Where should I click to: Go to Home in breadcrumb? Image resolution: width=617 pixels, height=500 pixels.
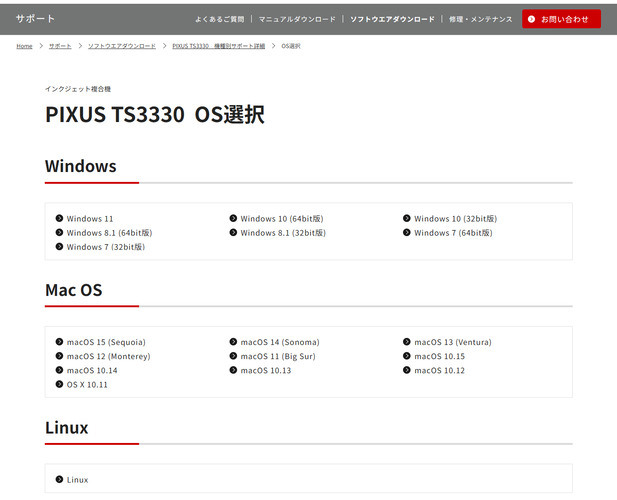tap(24, 46)
